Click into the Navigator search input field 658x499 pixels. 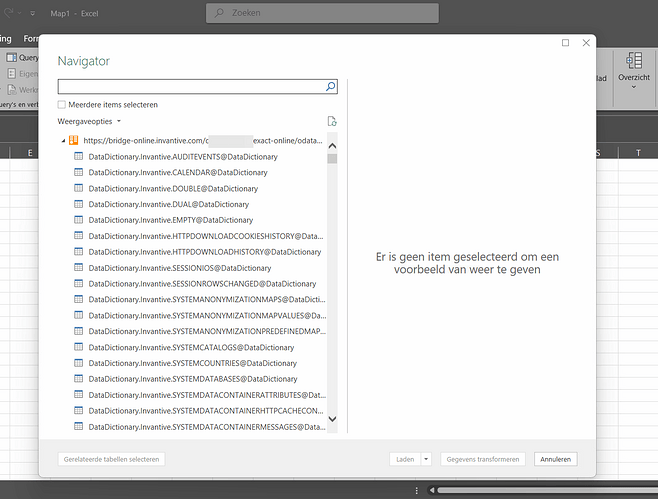click(191, 86)
